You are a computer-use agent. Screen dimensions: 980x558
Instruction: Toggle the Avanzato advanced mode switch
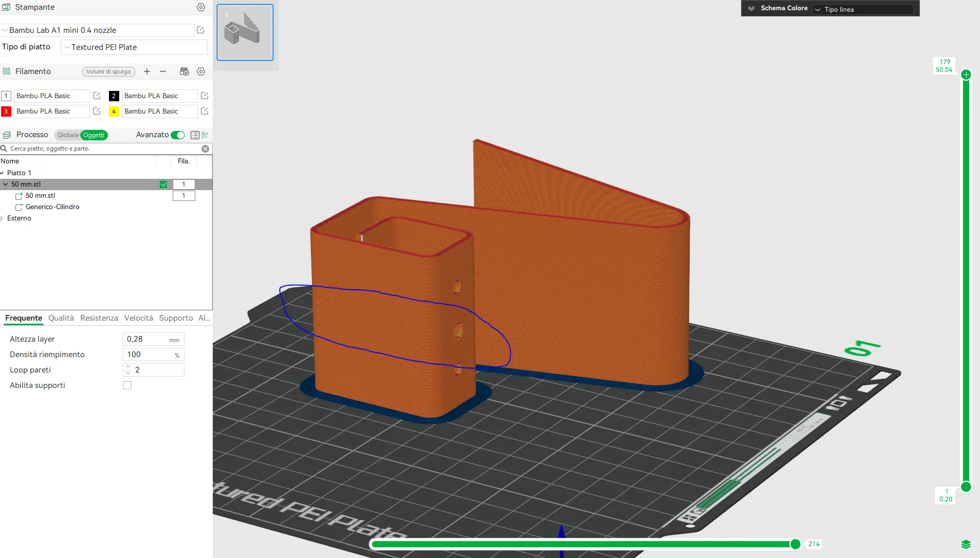178,135
